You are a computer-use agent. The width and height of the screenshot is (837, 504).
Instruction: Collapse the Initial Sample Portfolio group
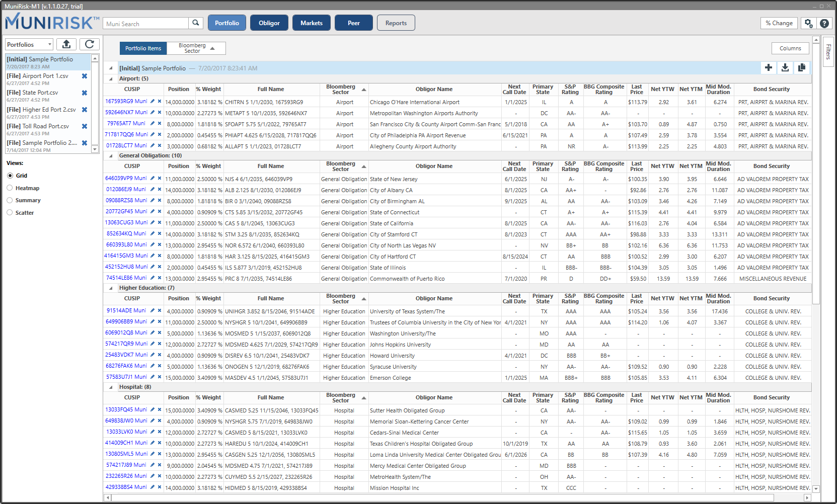point(111,68)
